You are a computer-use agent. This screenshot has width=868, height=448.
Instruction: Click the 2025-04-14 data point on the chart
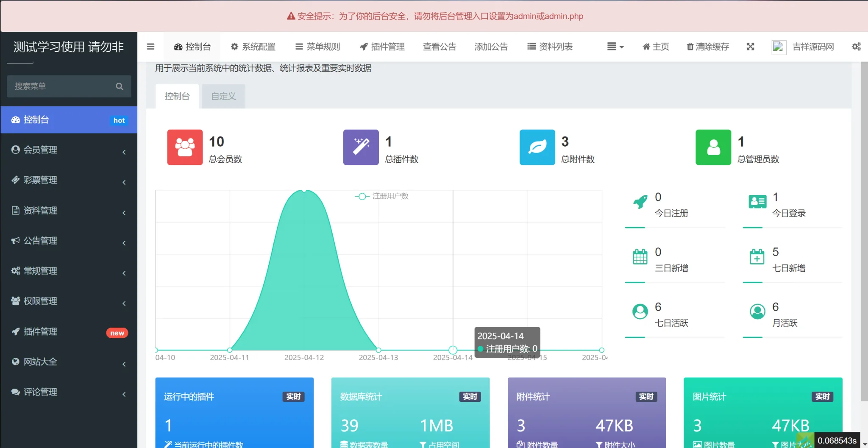[453, 350]
